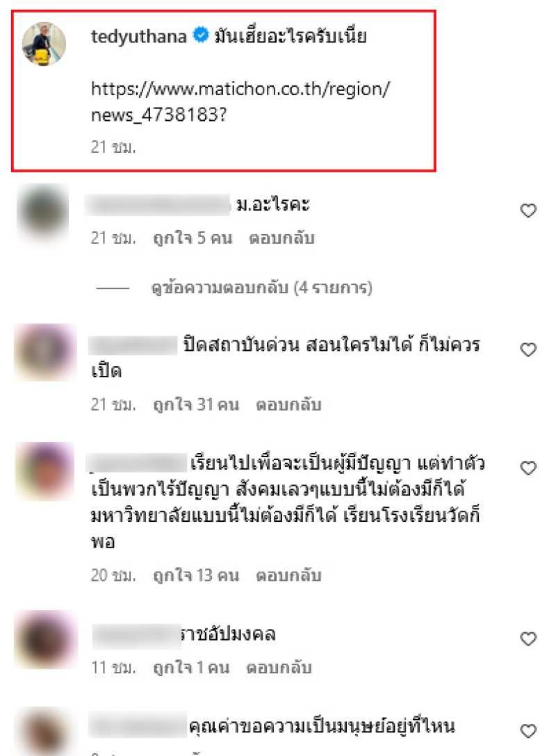The height and width of the screenshot is (756, 556).
Task: Show the 'ถูกใจ 13 คน' likes
Action: coord(196,575)
